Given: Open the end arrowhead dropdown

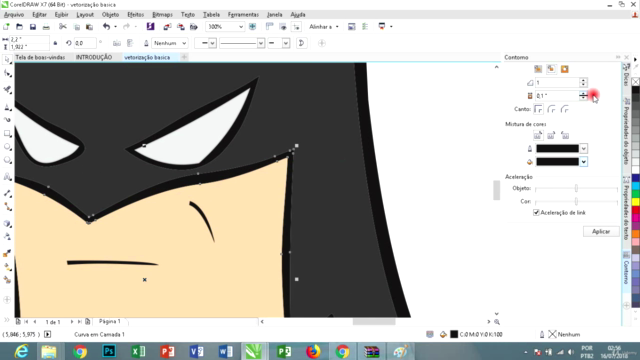Looking at the screenshot, I should [286, 43].
